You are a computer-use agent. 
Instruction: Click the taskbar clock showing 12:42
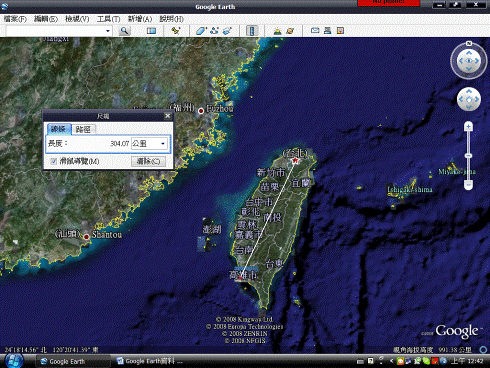467,361
